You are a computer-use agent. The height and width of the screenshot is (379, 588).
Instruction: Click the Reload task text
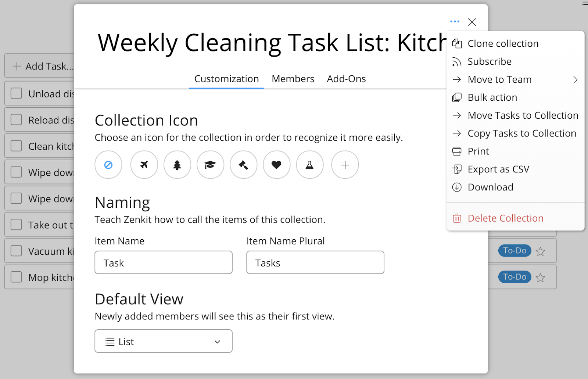(x=51, y=120)
